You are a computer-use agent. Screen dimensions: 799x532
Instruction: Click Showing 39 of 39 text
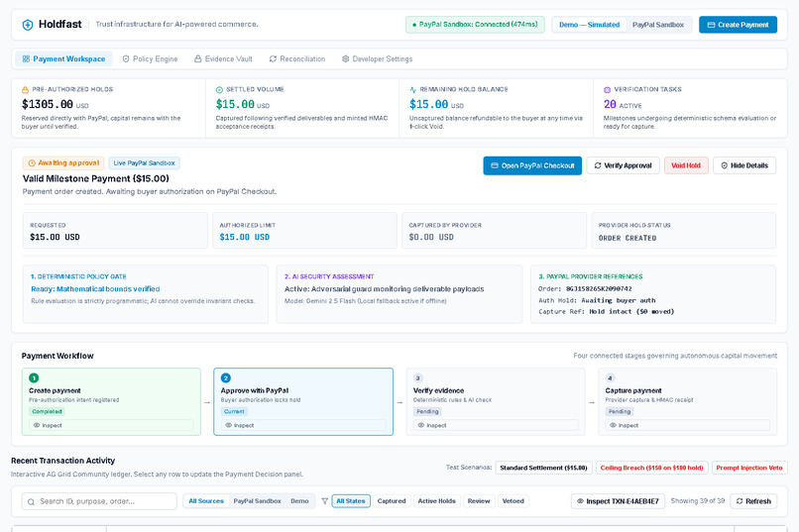pos(697,501)
